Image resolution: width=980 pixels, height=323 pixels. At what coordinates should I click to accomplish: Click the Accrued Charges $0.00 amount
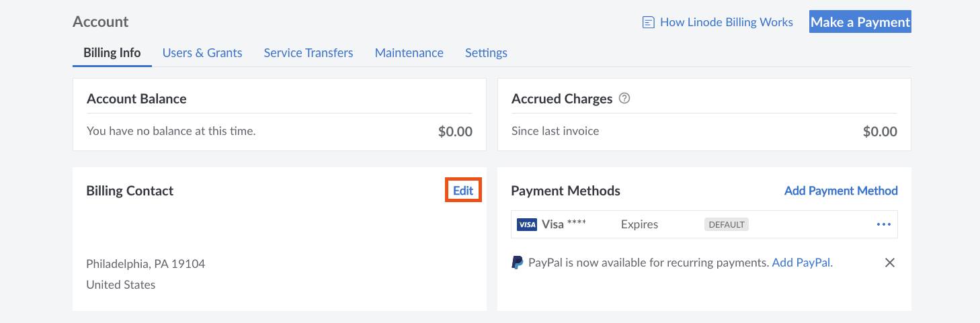click(880, 132)
